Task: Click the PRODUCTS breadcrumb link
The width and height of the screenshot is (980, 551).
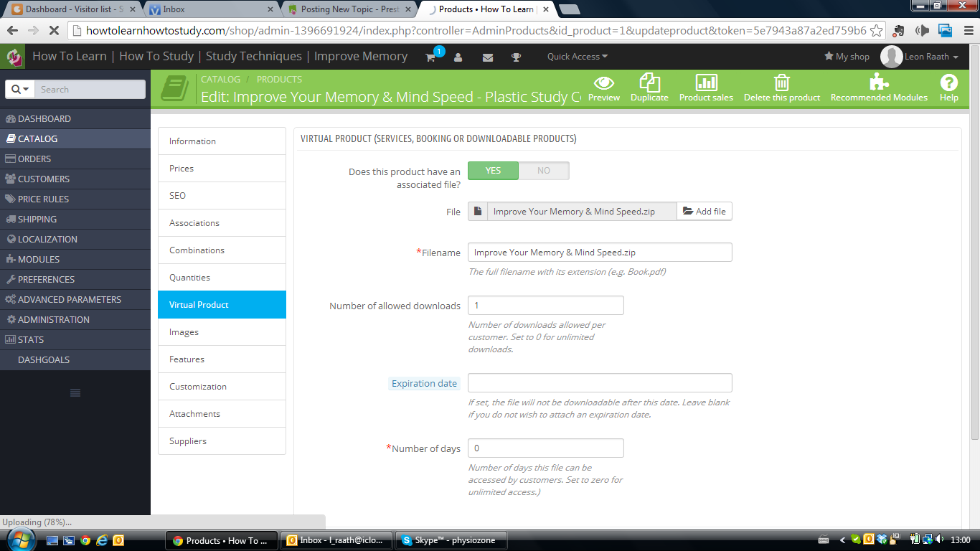Action: pos(279,79)
